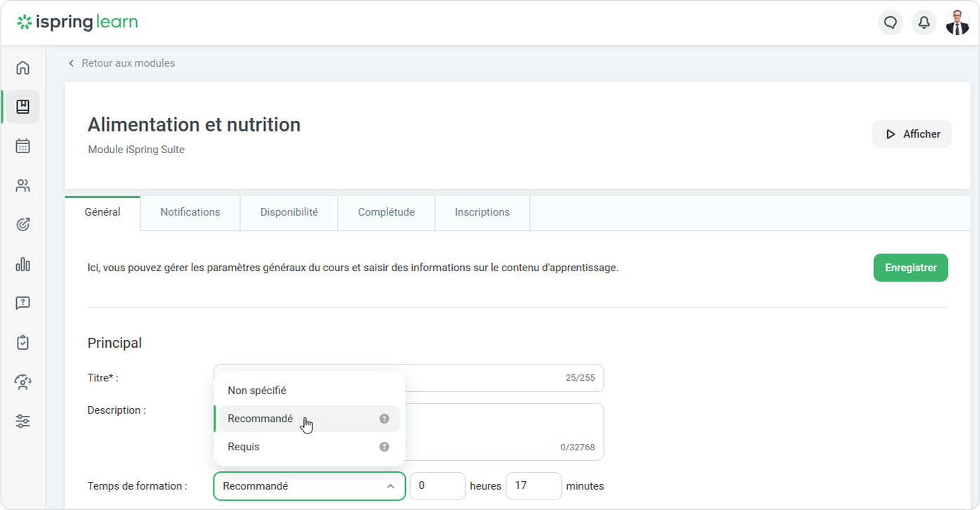Click the Afficher button
980x510 pixels.
pyautogui.click(x=911, y=134)
